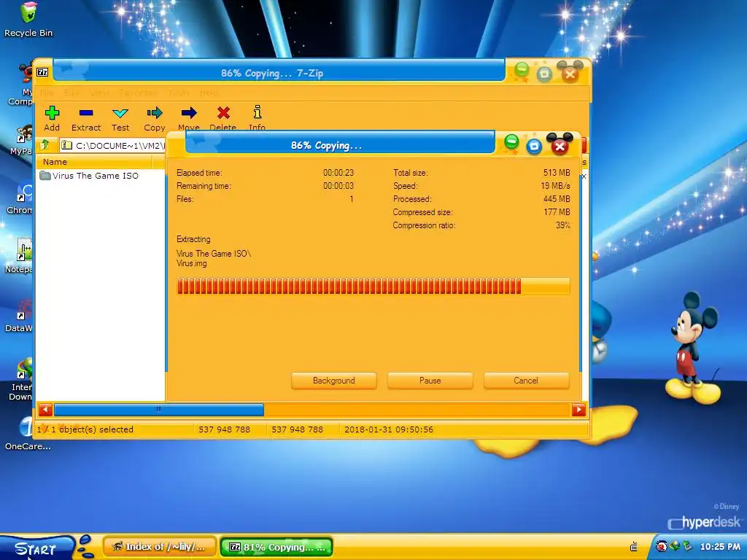
Task: Cancel the copying operation
Action: tap(526, 381)
